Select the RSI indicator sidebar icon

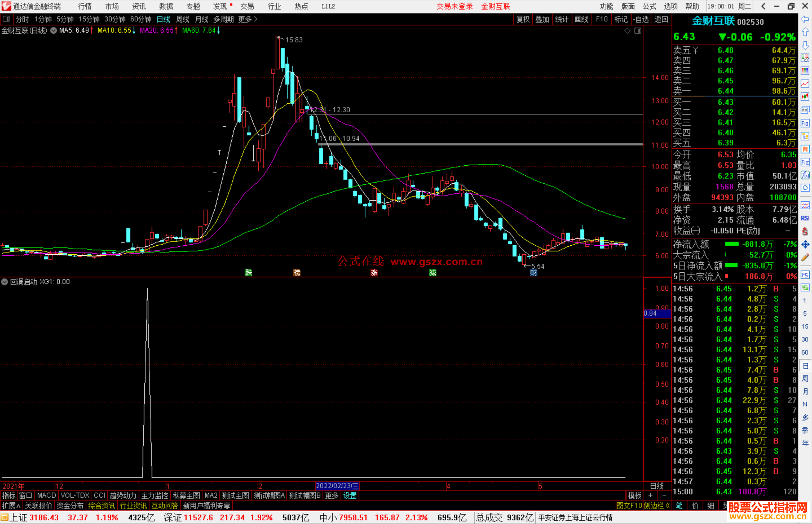point(805,218)
